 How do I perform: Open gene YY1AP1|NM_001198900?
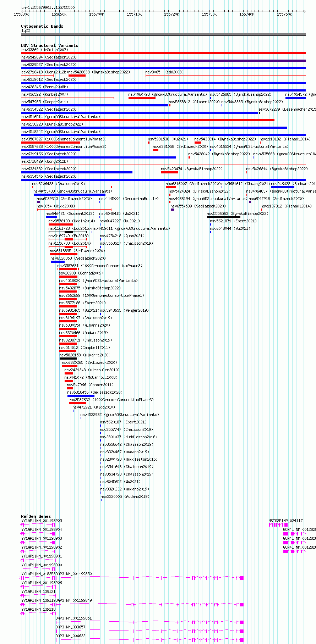click(42, 565)
